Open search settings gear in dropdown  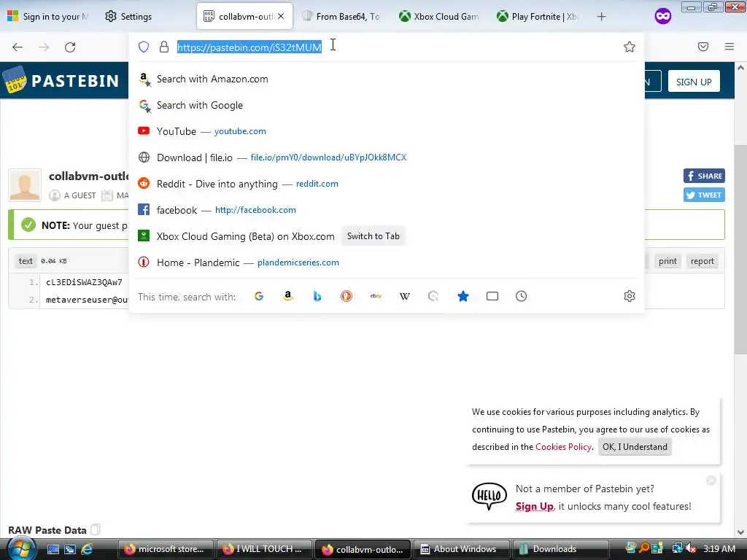click(x=630, y=296)
